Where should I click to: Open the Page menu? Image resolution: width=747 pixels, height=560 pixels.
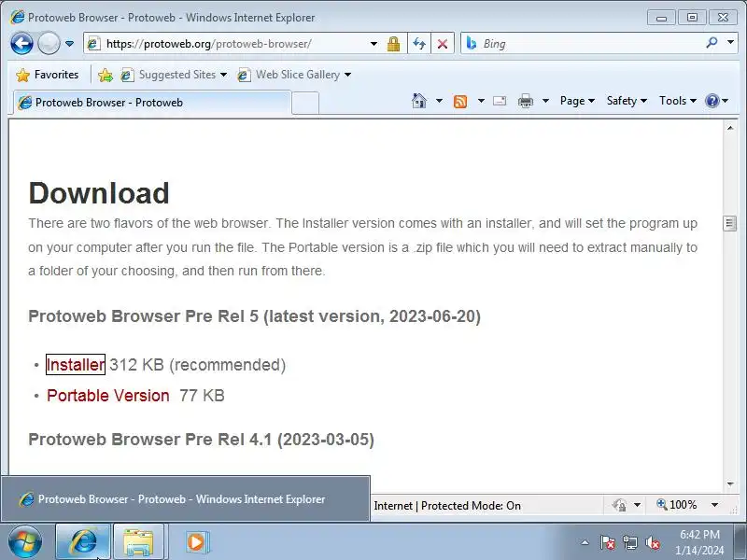[x=577, y=101]
